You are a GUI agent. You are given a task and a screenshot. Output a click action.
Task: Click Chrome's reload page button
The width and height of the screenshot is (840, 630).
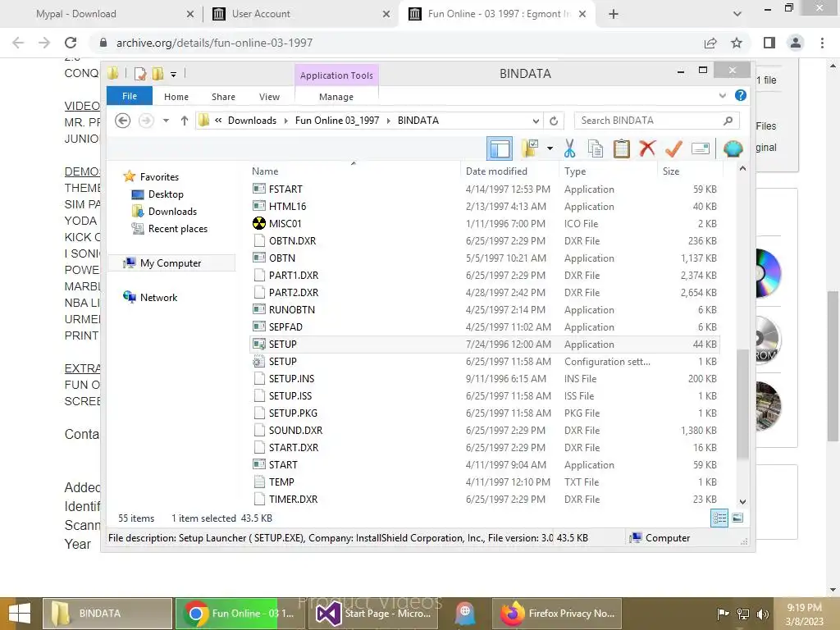click(x=71, y=43)
